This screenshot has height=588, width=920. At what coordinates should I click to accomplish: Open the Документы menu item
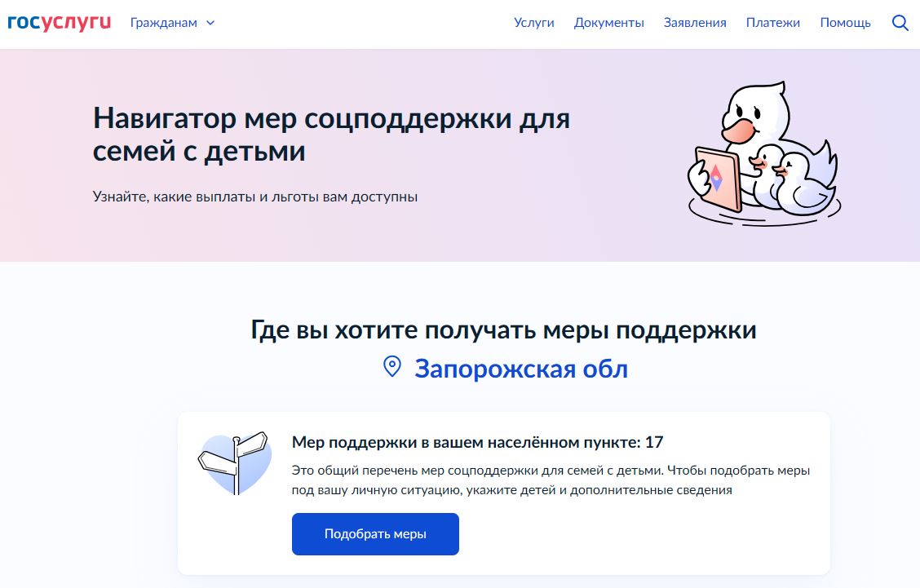(x=609, y=22)
